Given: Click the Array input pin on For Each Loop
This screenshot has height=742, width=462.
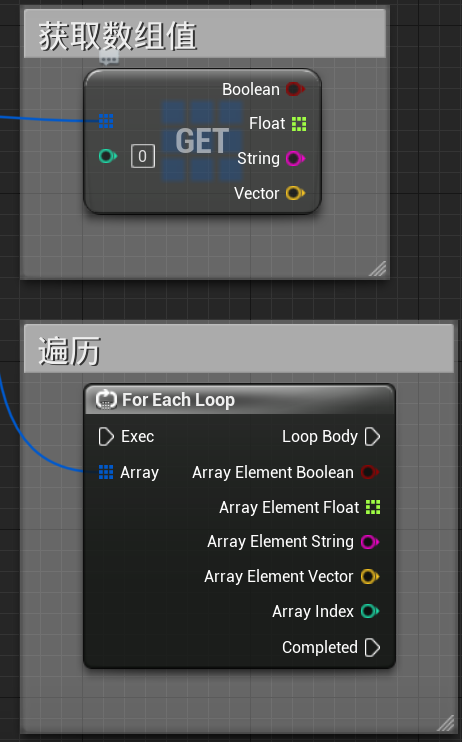Looking at the screenshot, I should pos(106,472).
